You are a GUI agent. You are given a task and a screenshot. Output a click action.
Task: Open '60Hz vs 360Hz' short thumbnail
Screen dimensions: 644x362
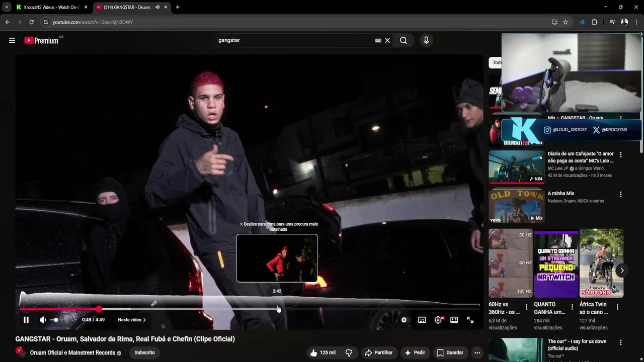(510, 263)
